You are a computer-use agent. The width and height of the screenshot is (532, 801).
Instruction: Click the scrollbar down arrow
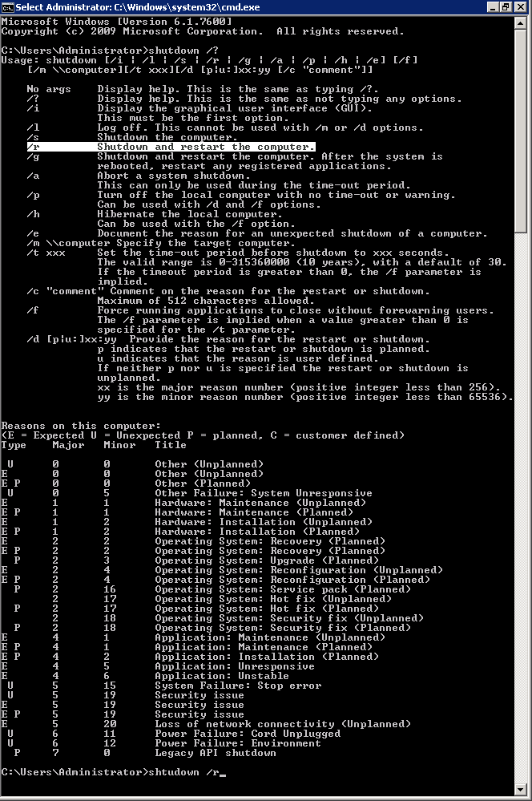[x=520, y=789]
